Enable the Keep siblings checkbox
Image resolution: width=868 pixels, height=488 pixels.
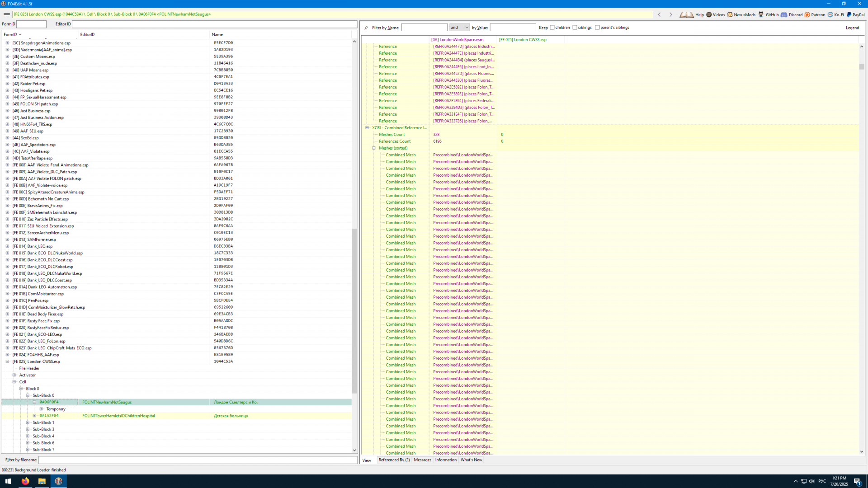(575, 28)
